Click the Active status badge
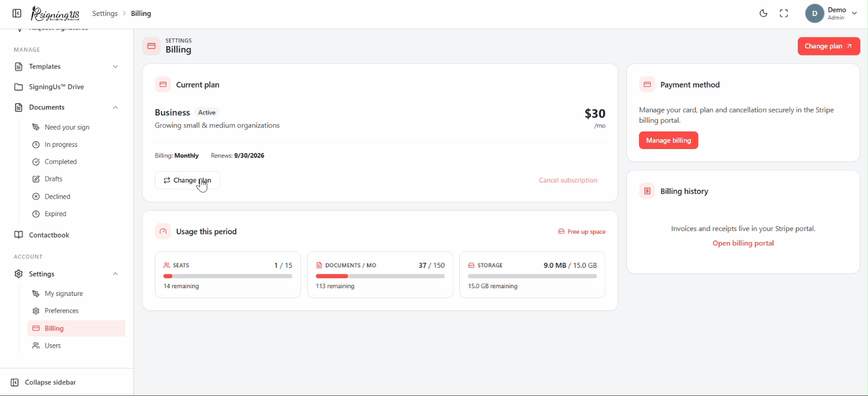The width and height of the screenshot is (868, 396). 207,112
